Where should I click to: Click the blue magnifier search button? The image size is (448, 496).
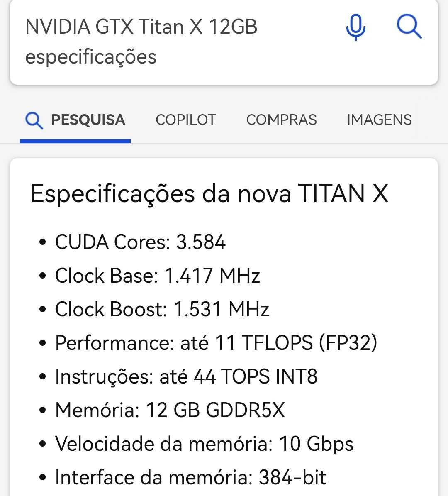409,27
